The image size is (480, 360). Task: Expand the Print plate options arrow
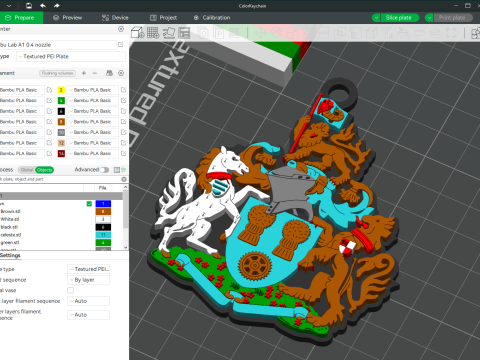(x=429, y=18)
